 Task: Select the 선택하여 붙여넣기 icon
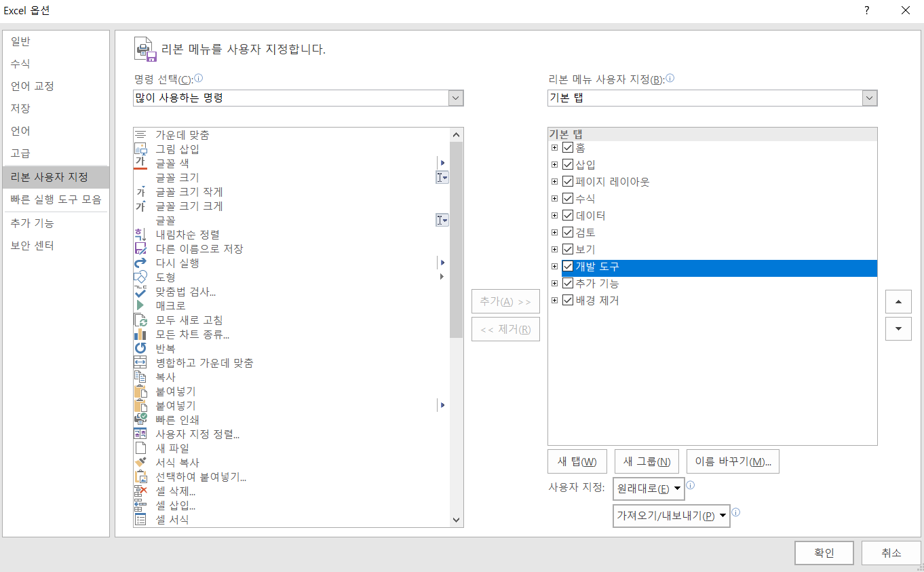pos(140,477)
